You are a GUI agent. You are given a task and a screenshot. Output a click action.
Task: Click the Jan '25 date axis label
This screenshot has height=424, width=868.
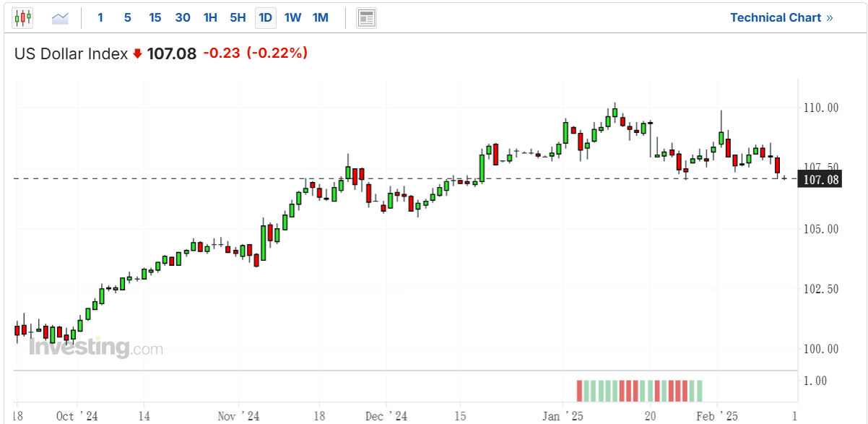[562, 416]
